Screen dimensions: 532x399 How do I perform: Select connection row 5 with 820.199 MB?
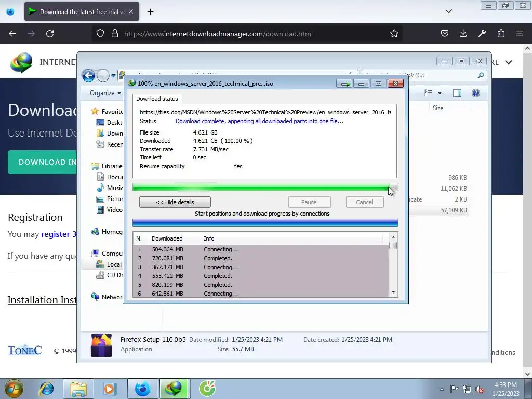pyautogui.click(x=261, y=285)
